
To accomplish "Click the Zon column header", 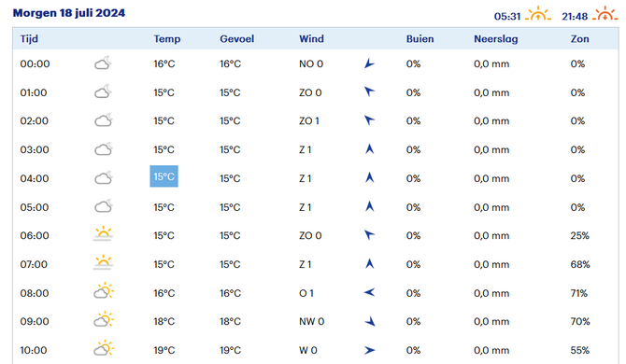I will point(579,39).
